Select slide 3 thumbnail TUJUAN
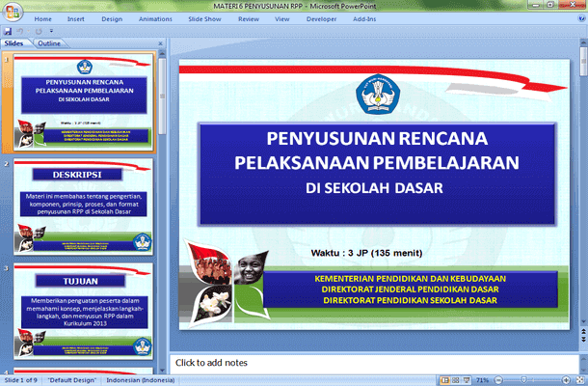Viewport: 588px width, 386px height. [x=84, y=312]
